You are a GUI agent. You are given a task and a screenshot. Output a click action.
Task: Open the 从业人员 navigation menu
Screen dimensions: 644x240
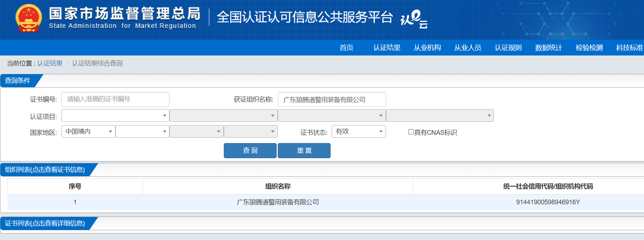[x=468, y=48]
